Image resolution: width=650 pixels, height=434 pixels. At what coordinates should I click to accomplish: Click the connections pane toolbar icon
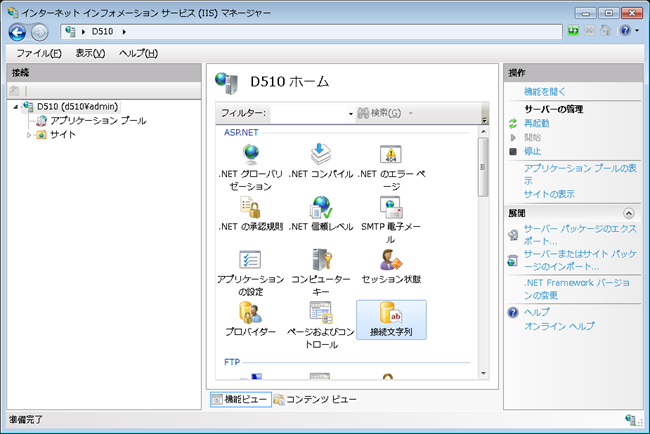[x=15, y=90]
